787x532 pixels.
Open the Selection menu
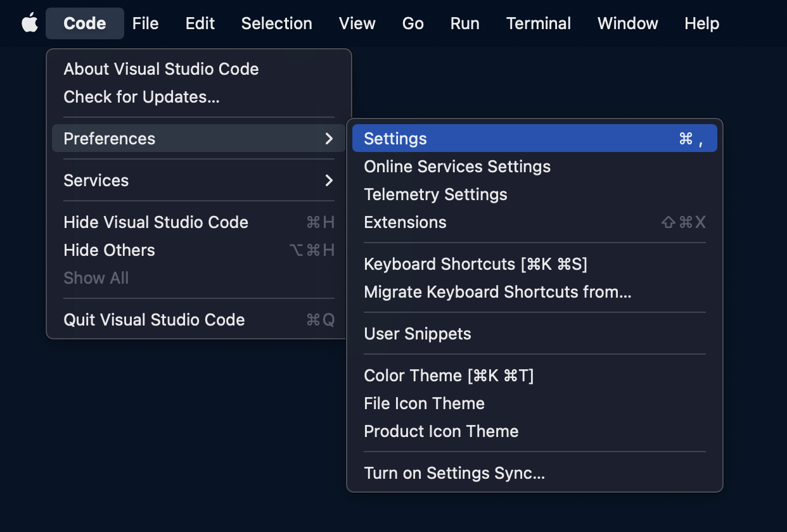click(x=277, y=23)
